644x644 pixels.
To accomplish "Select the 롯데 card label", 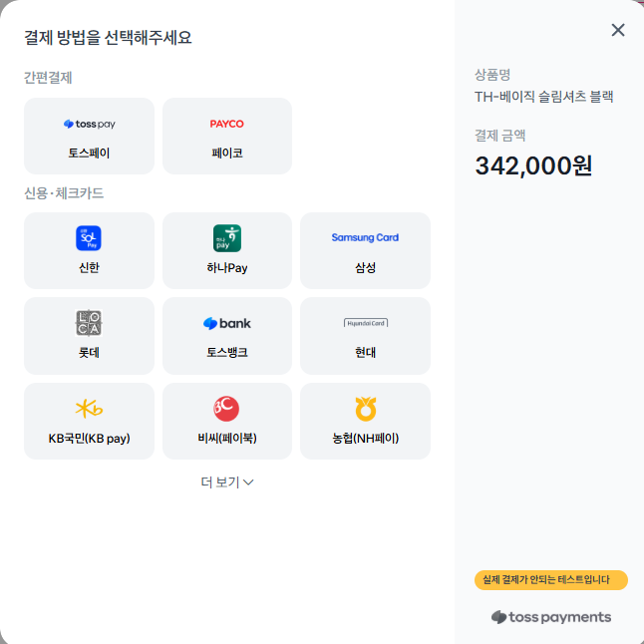I will pos(89,352).
